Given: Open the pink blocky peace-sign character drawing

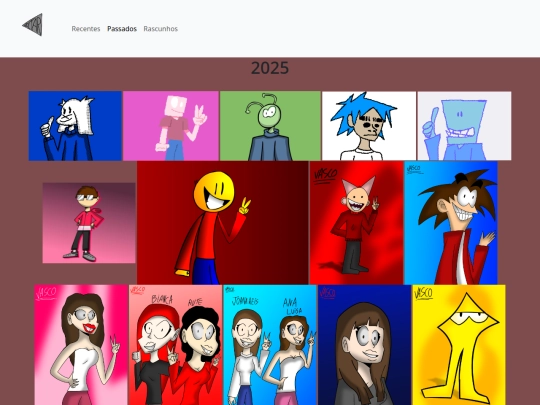Looking at the screenshot, I should coord(171,126).
